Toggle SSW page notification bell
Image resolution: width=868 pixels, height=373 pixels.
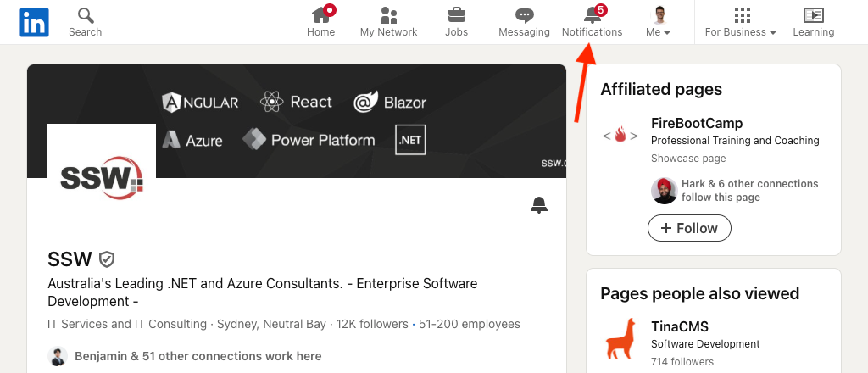pyautogui.click(x=538, y=204)
